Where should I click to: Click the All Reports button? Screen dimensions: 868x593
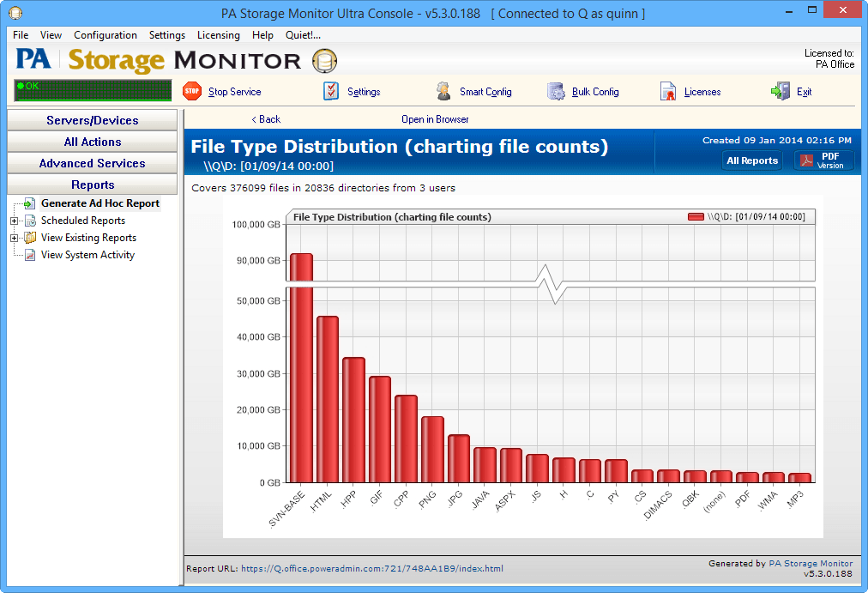click(x=752, y=160)
